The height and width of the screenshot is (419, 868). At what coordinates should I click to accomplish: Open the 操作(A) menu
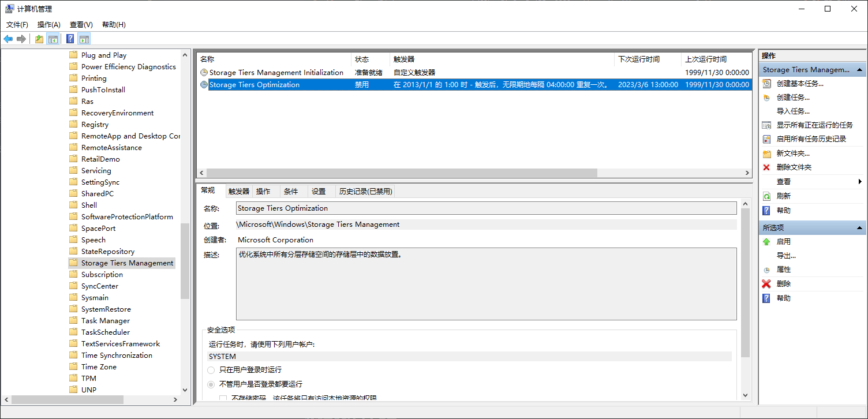48,25
